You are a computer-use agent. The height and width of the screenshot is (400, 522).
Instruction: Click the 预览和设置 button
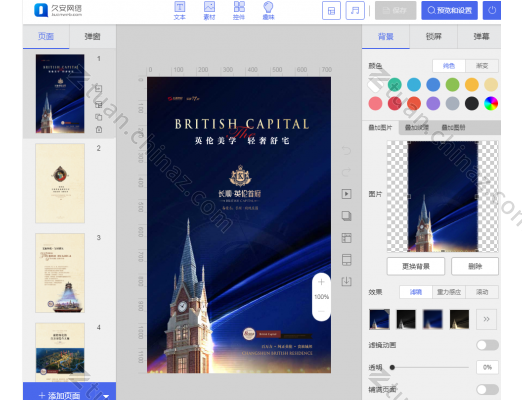tap(449, 10)
